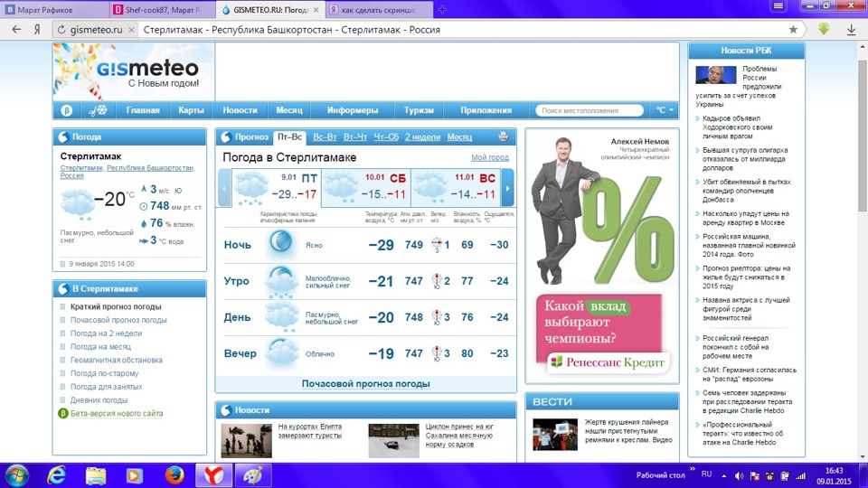868x488 pixels.
Task: Click the snowflake theme icon in navigation bar
Action: click(x=98, y=110)
